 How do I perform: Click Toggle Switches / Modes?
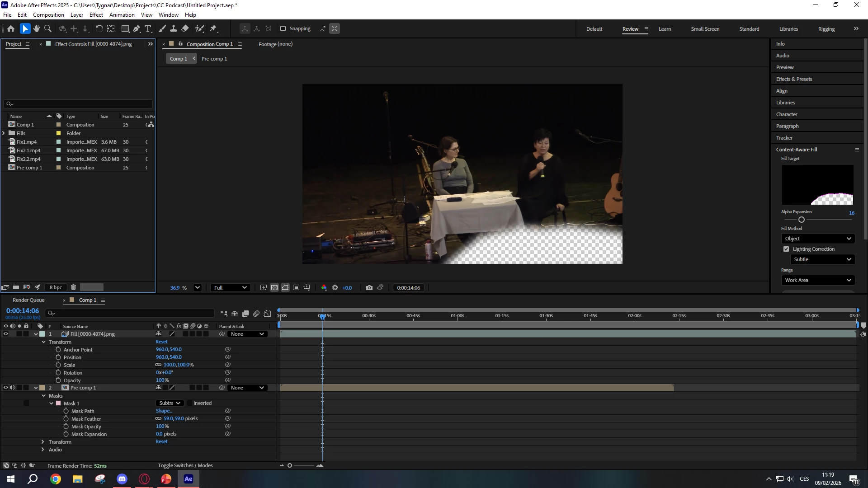coord(185,465)
